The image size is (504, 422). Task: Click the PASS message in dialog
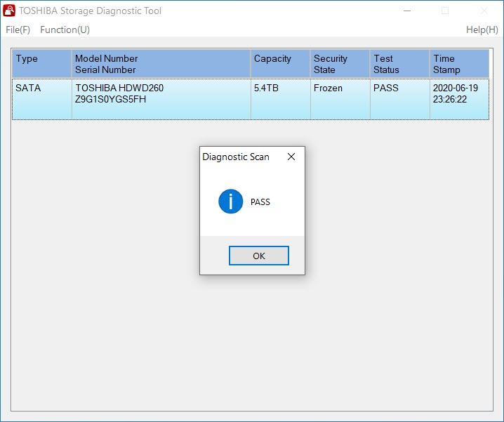[x=260, y=202]
